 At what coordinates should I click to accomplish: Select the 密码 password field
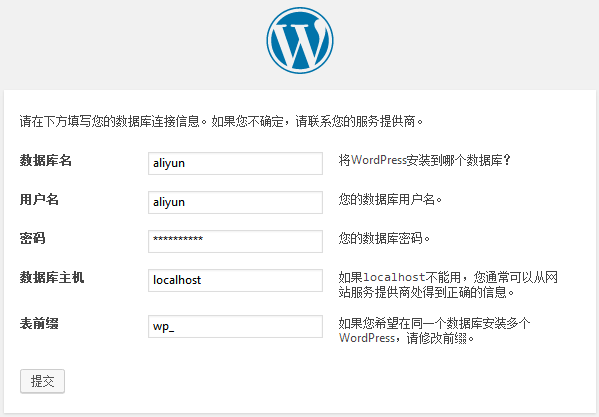point(235,241)
